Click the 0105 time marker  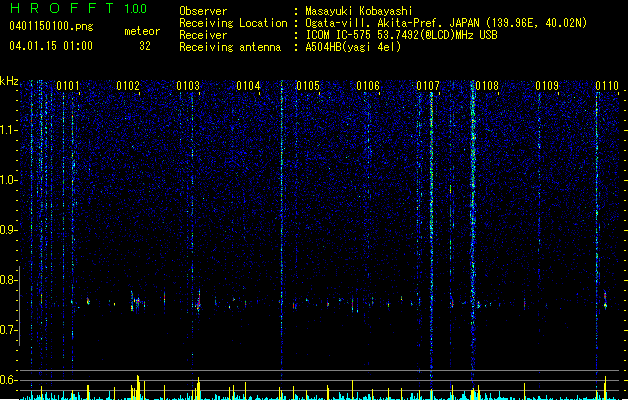308,86
